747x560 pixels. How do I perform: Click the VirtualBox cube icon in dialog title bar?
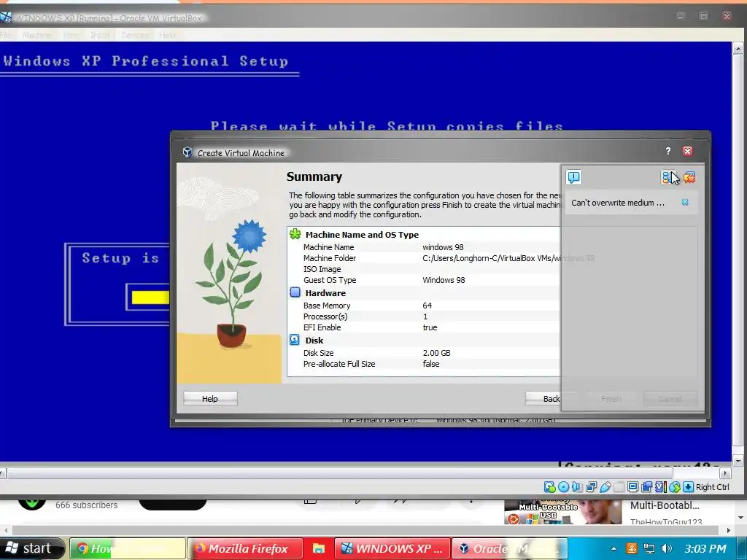click(x=187, y=152)
